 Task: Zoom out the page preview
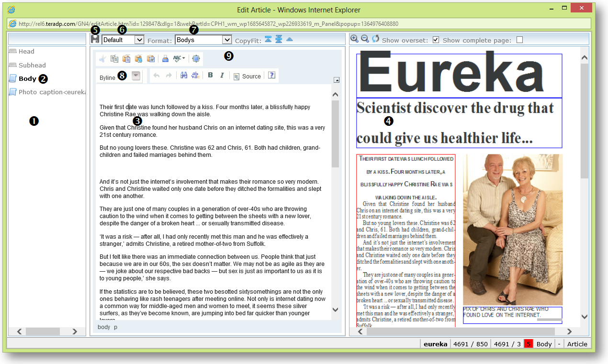click(x=365, y=39)
